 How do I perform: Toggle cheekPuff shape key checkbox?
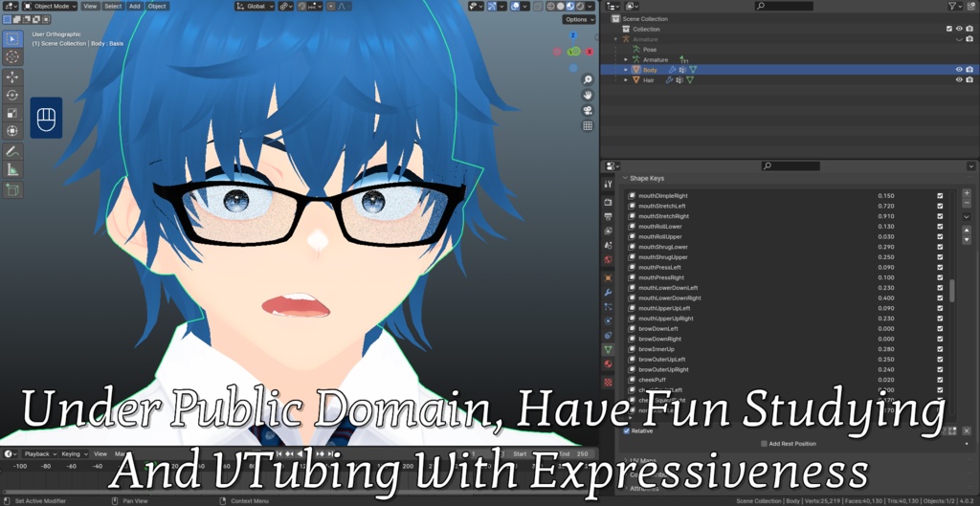pyautogui.click(x=940, y=379)
